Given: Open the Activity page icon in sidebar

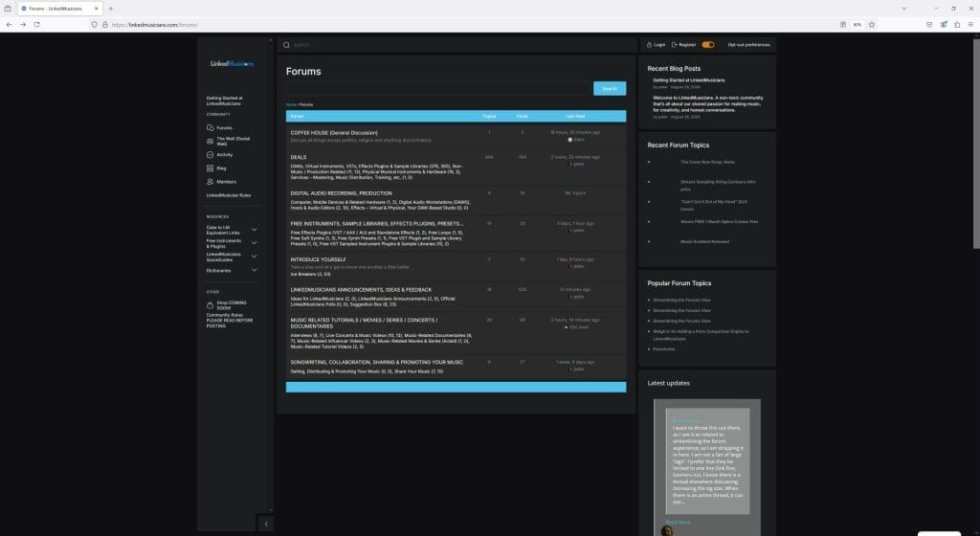Looking at the screenshot, I should coord(210,154).
